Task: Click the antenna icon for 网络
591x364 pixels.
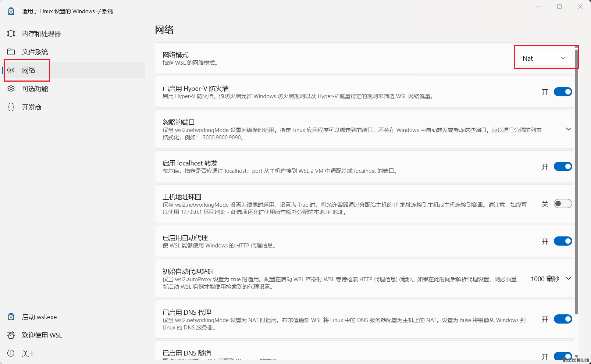Action: (x=11, y=70)
